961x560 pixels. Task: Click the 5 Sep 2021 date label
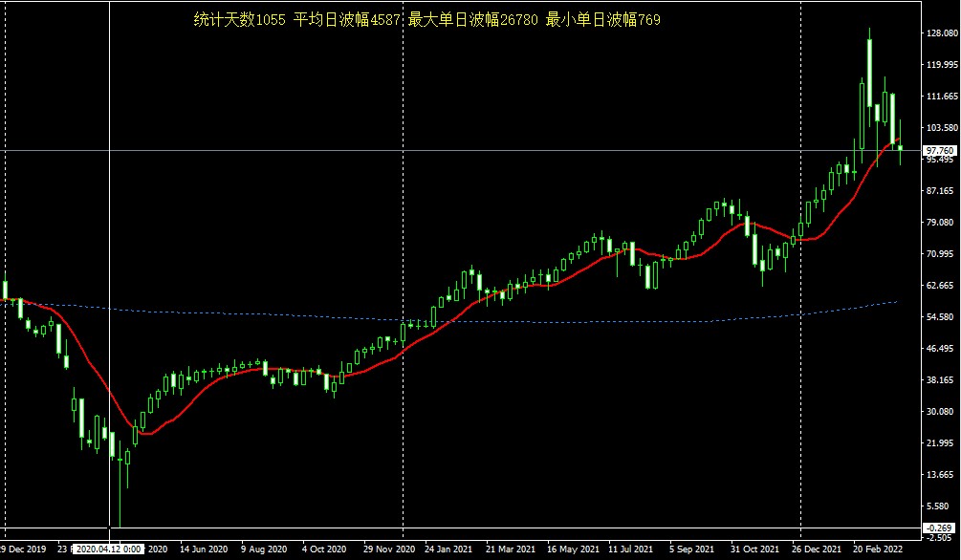point(692,549)
